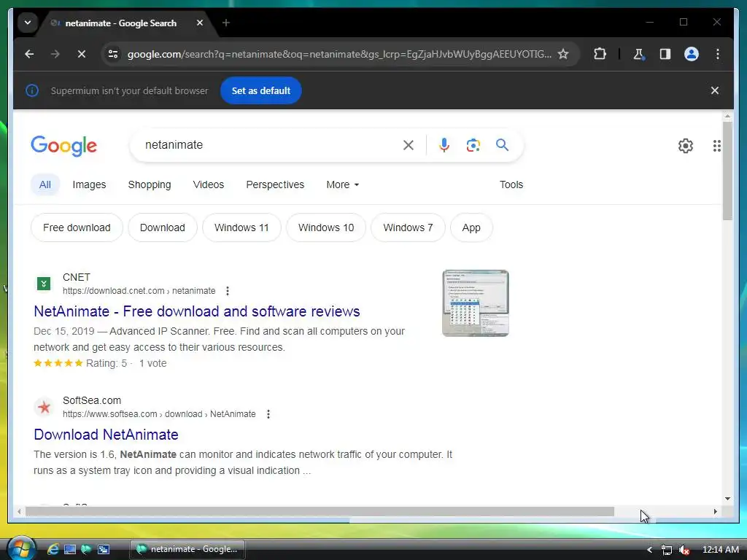
Task: Apply the Windows 10 suggestion chip
Action: 326,227
